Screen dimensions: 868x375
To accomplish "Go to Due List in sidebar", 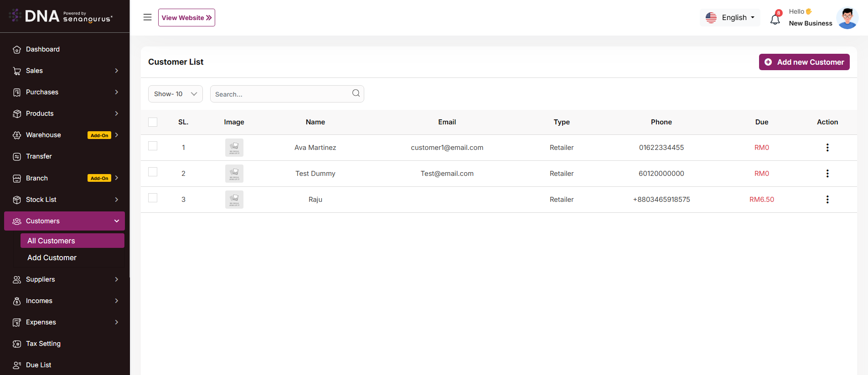I will pos(39,365).
